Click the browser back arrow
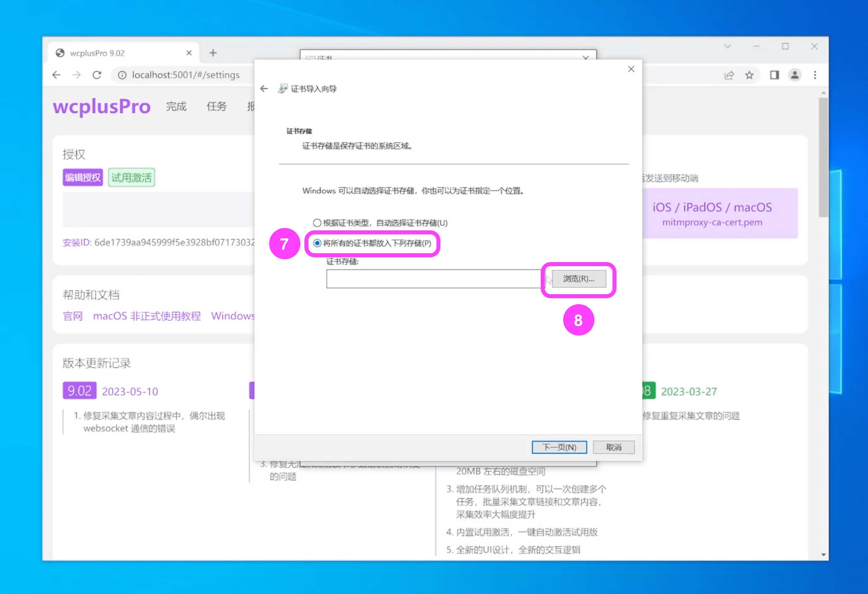This screenshot has height=594, width=868. (x=57, y=75)
